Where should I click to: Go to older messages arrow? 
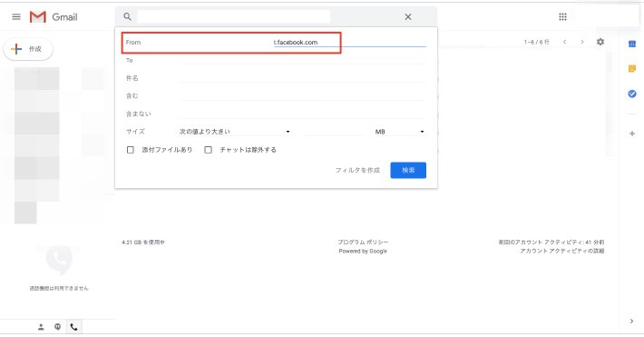click(582, 42)
